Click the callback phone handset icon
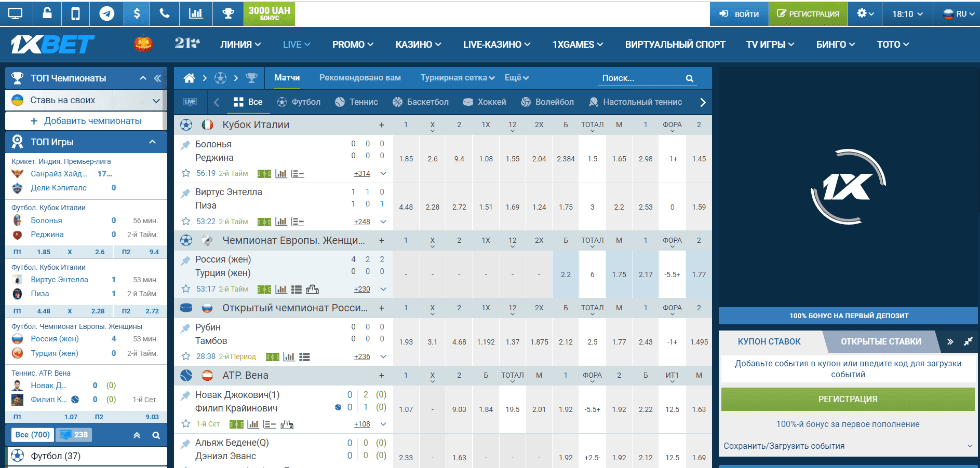980x468 pixels. click(x=165, y=13)
